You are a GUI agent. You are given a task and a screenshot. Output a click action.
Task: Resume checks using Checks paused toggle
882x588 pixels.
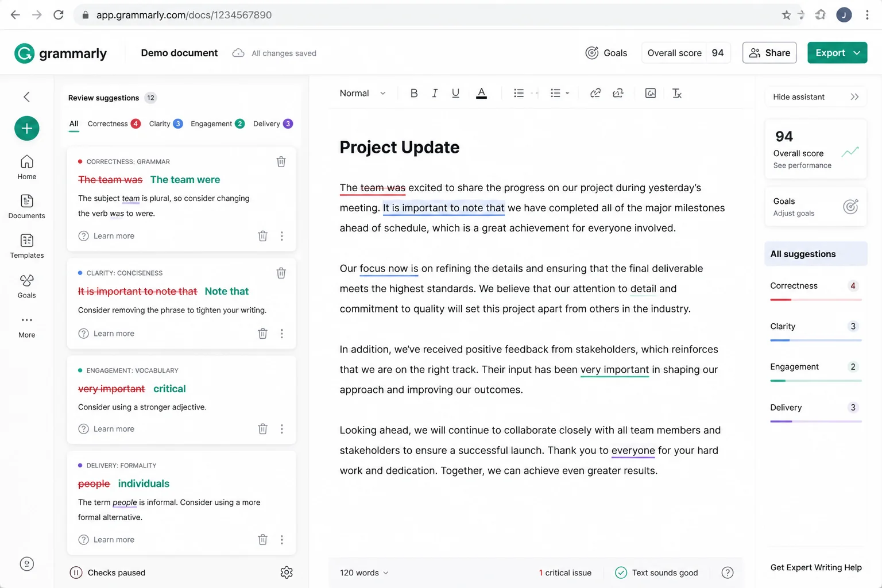(107, 572)
